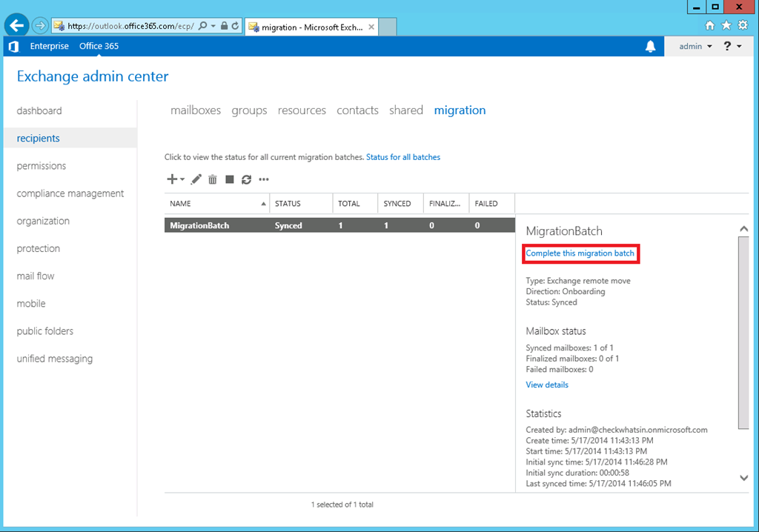The height and width of the screenshot is (532, 759).
Task: Click the new migration batch plus icon
Action: 172,179
